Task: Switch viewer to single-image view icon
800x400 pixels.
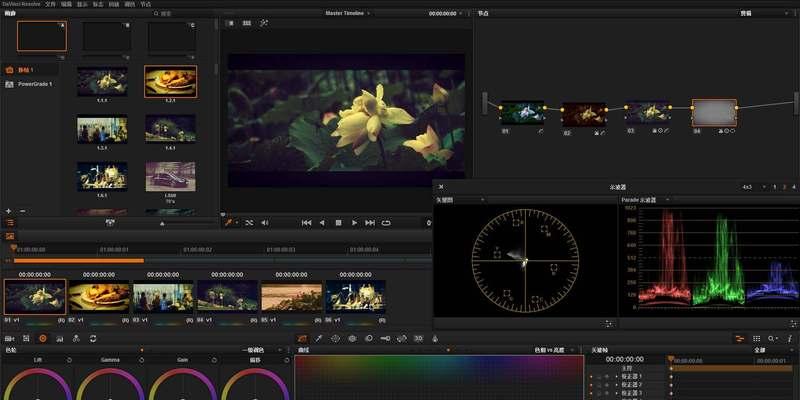Action: (231, 23)
